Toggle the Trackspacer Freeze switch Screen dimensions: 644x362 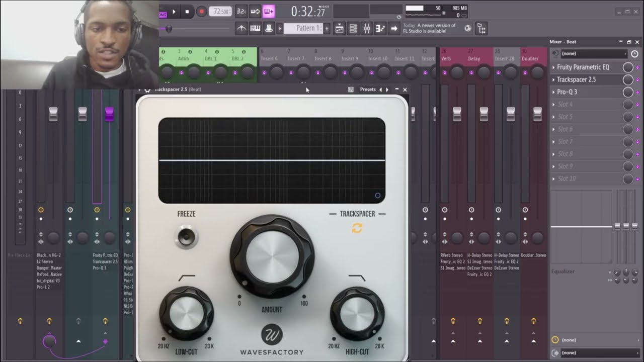(187, 237)
